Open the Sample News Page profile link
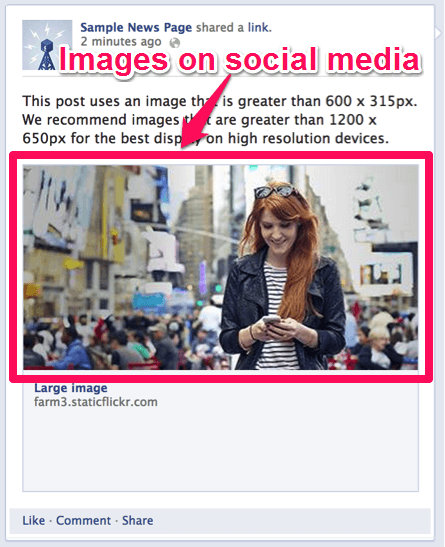 (136, 27)
